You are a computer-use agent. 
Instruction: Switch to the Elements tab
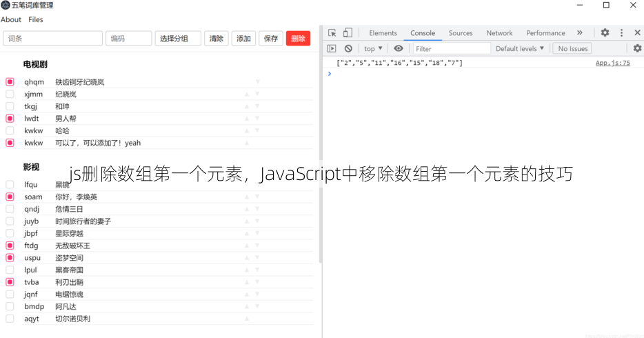pos(383,33)
